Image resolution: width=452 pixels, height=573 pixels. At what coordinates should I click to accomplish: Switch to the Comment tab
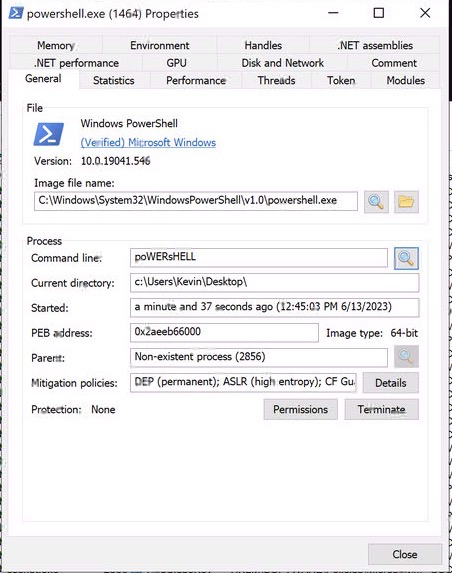point(394,63)
